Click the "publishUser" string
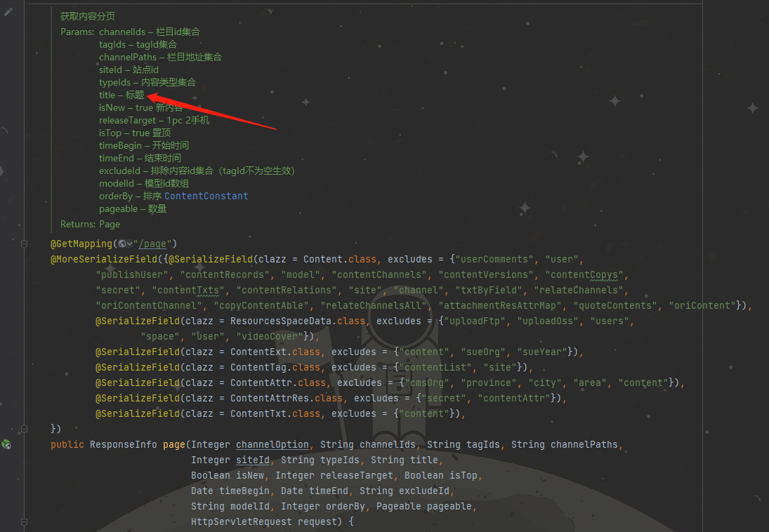 pos(133,274)
